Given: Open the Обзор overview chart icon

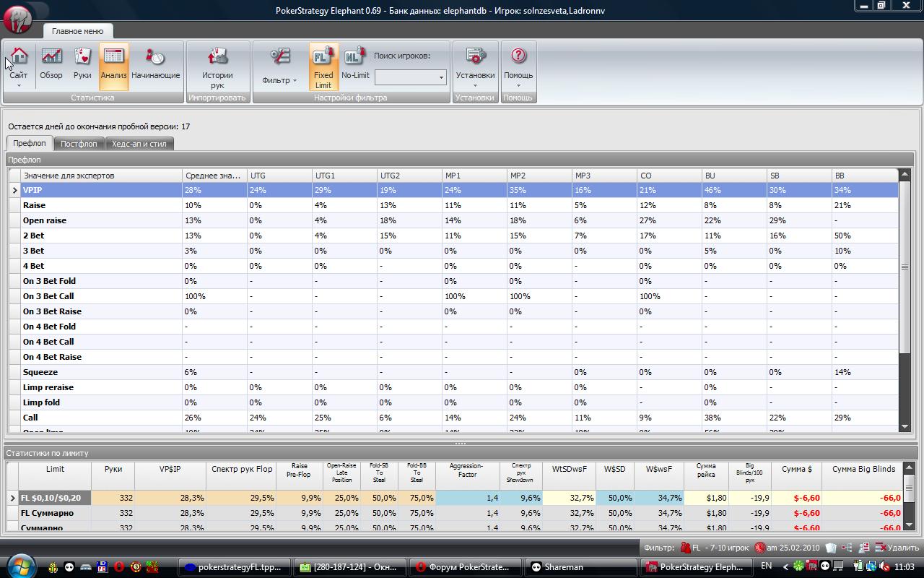Looking at the screenshot, I should coord(51,56).
